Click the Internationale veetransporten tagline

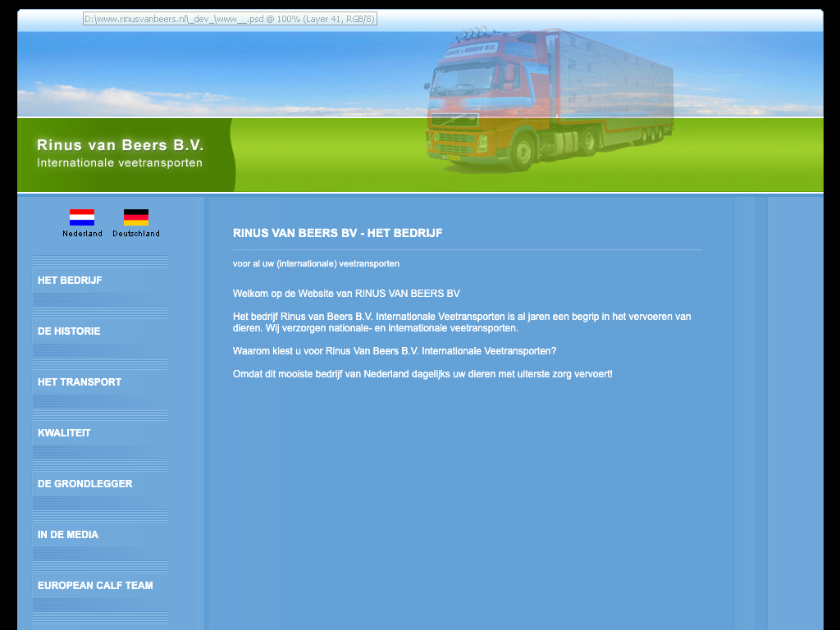tap(120, 163)
